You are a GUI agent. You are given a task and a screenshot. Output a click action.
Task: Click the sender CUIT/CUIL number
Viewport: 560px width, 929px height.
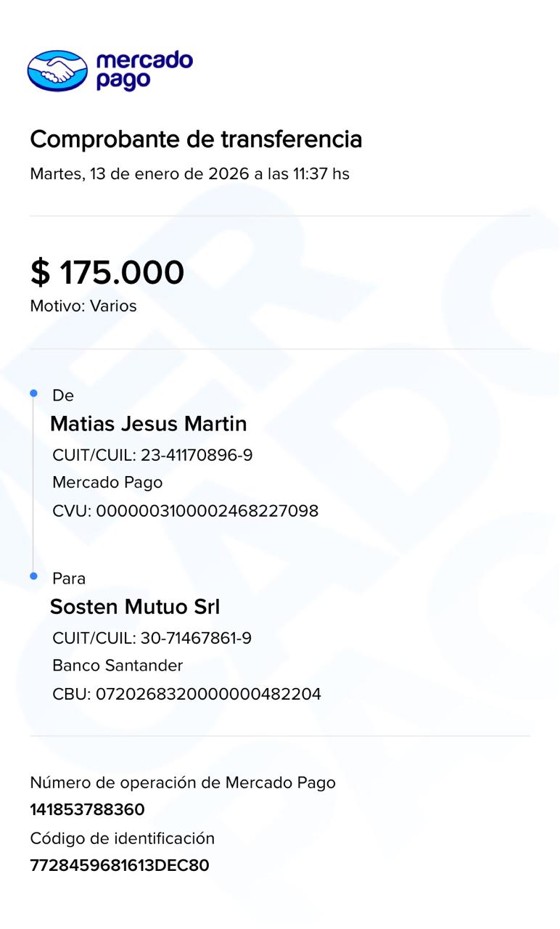coord(197,456)
